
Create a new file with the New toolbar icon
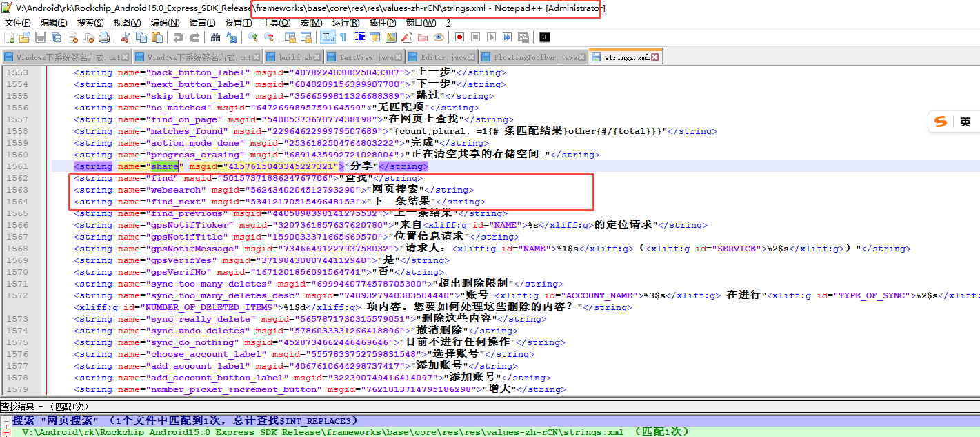point(9,37)
